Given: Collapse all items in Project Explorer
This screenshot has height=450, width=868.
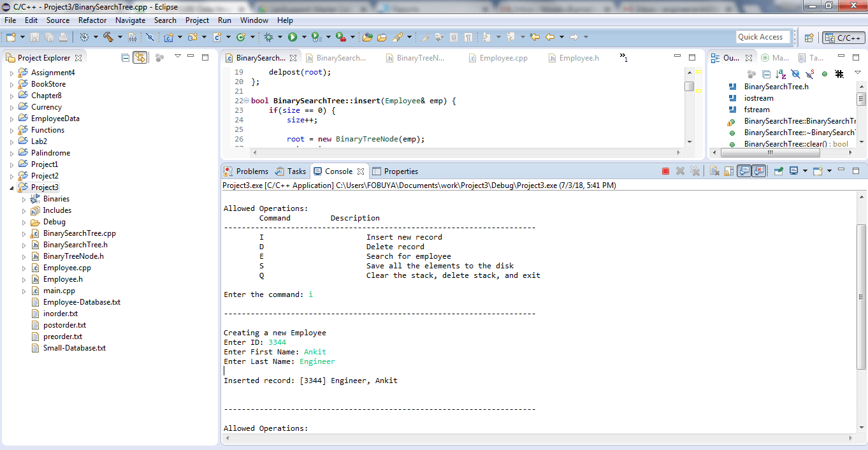Looking at the screenshot, I should pyautogui.click(x=126, y=57).
